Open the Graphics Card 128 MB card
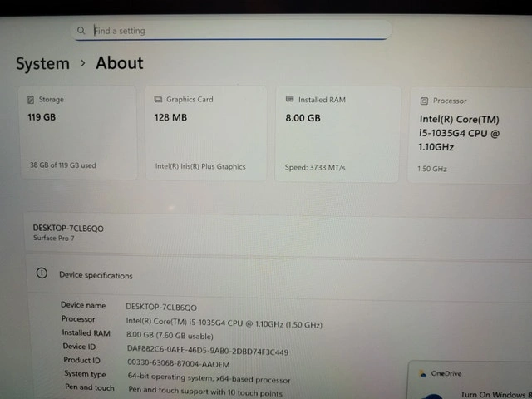Image resolution: width=532 pixels, height=399 pixels. point(205,133)
